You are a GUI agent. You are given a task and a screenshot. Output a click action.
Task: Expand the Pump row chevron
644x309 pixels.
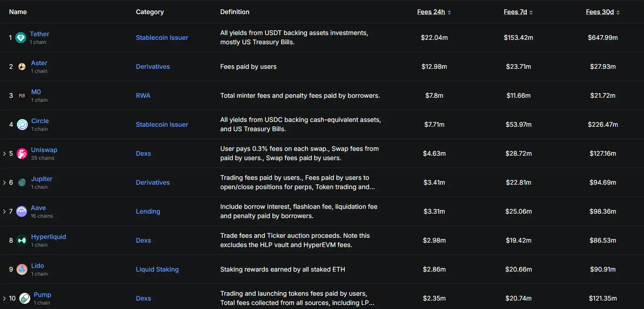click(4, 299)
